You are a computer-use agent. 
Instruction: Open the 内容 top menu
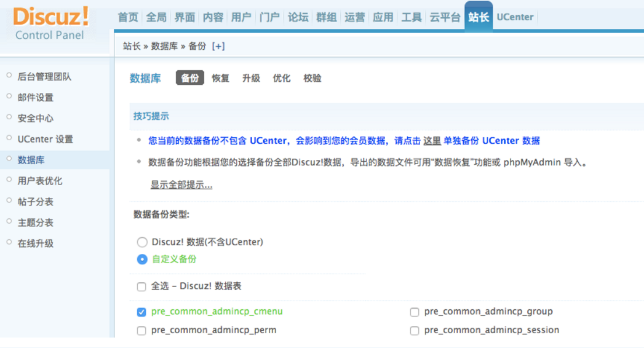pos(213,17)
